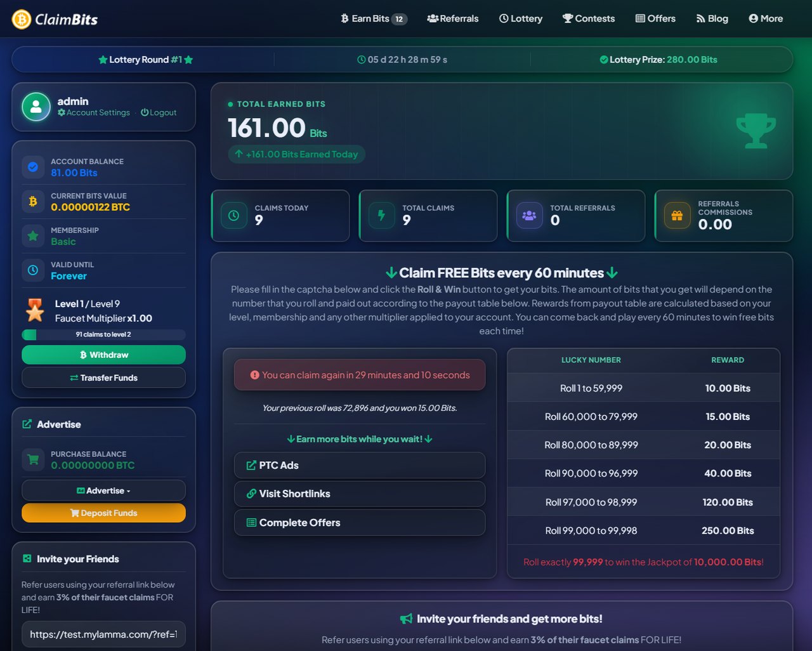Select the Roll 1 to 59,999 row
The height and width of the screenshot is (651, 812).
[643, 388]
